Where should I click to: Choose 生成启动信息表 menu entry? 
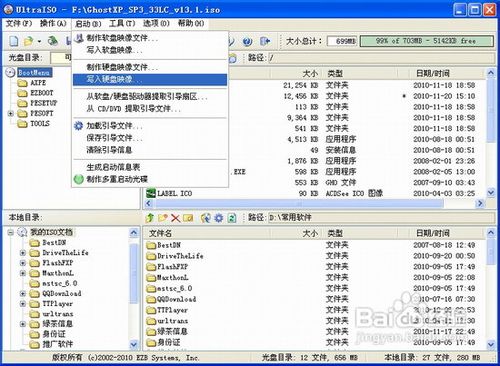click(150, 167)
